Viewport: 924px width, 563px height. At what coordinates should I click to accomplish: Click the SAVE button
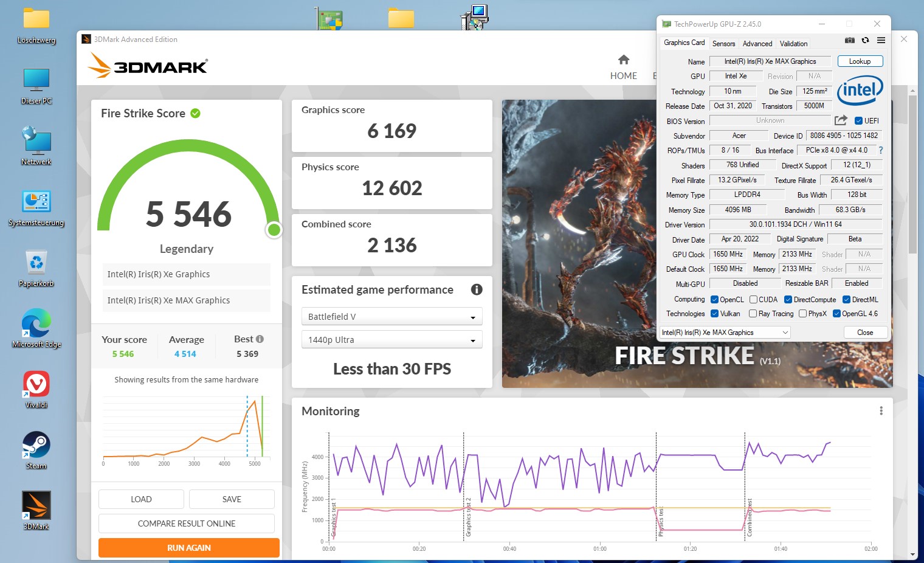tap(232, 499)
